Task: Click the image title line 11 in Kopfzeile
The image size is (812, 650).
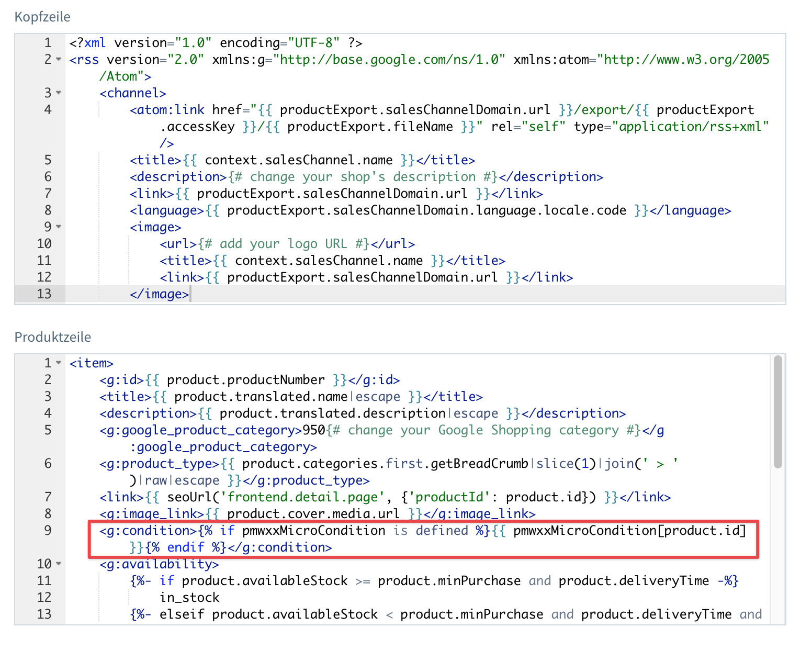Action: click(332, 261)
